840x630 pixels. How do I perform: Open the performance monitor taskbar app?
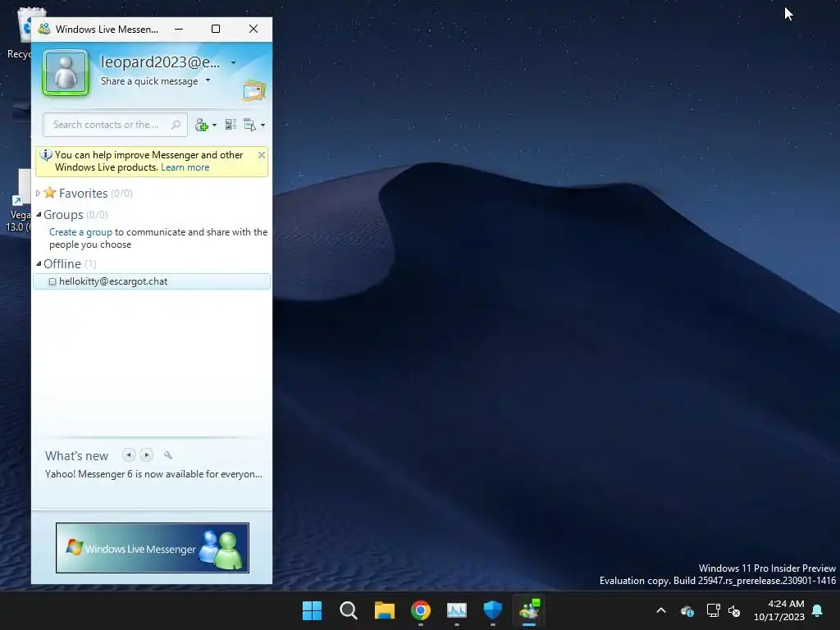coord(456,610)
